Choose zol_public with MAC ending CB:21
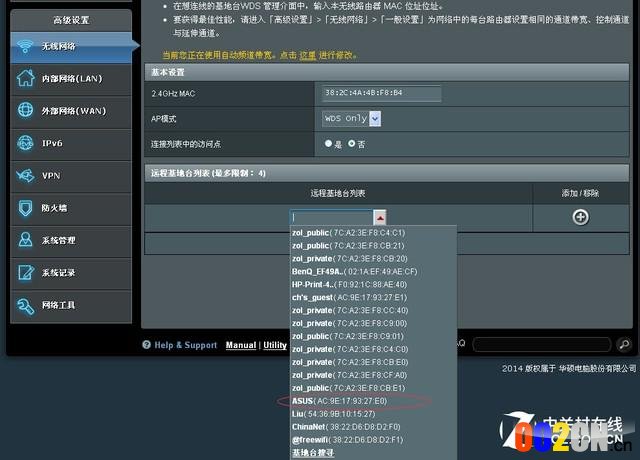The height and width of the screenshot is (460, 640). pyautogui.click(x=348, y=246)
